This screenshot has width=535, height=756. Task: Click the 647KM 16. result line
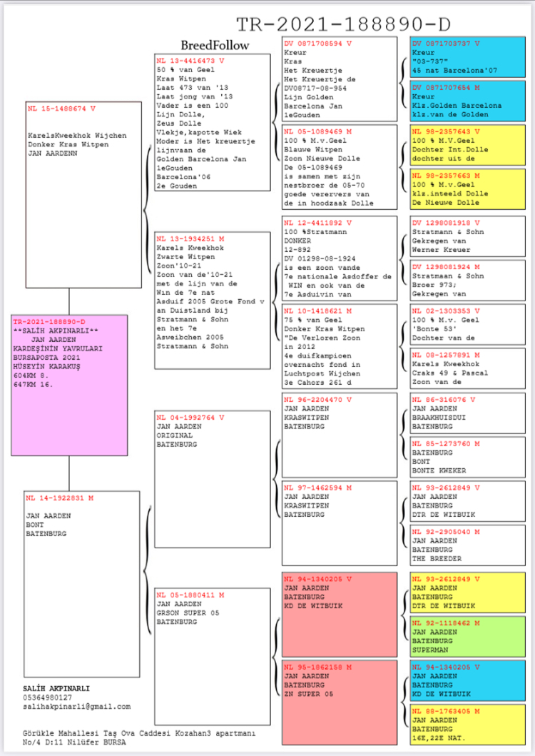pyautogui.click(x=33, y=385)
